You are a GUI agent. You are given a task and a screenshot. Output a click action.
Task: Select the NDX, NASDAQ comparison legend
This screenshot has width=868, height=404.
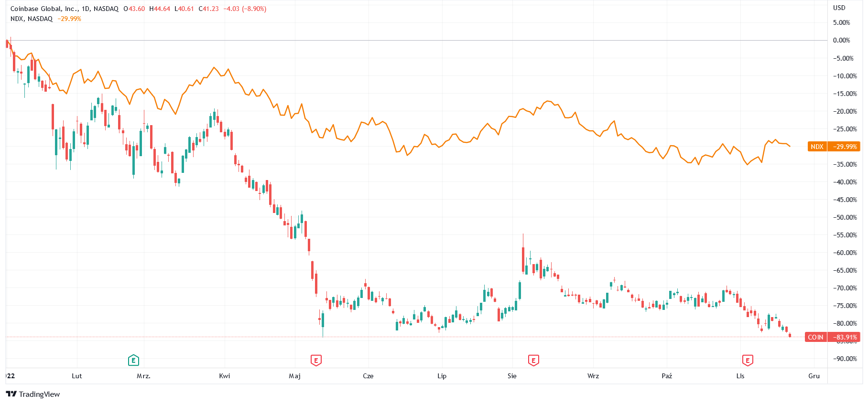coord(32,19)
